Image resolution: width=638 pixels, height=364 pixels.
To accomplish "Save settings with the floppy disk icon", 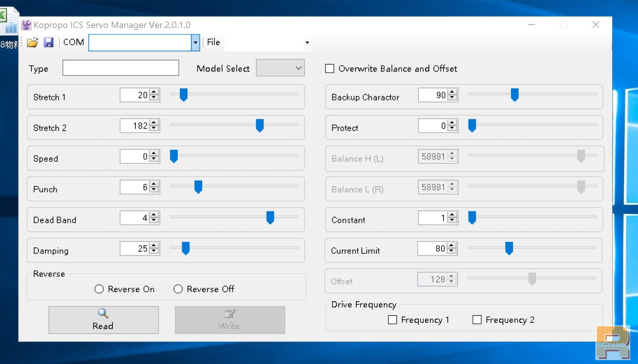I will pos(49,42).
